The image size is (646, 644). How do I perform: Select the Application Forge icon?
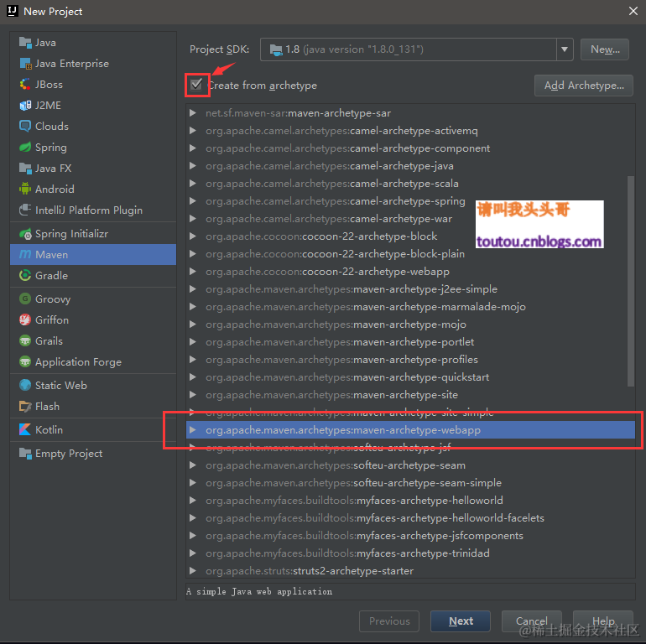(x=25, y=362)
